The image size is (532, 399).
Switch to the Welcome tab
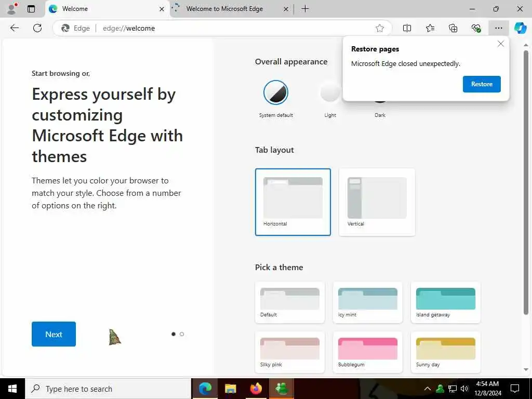pyautogui.click(x=107, y=9)
